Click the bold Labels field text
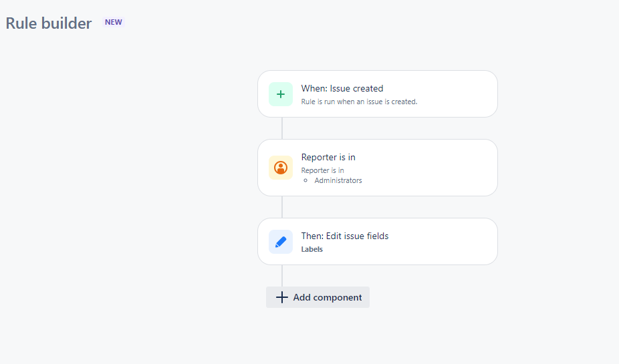The height and width of the screenshot is (364, 619). tap(312, 249)
